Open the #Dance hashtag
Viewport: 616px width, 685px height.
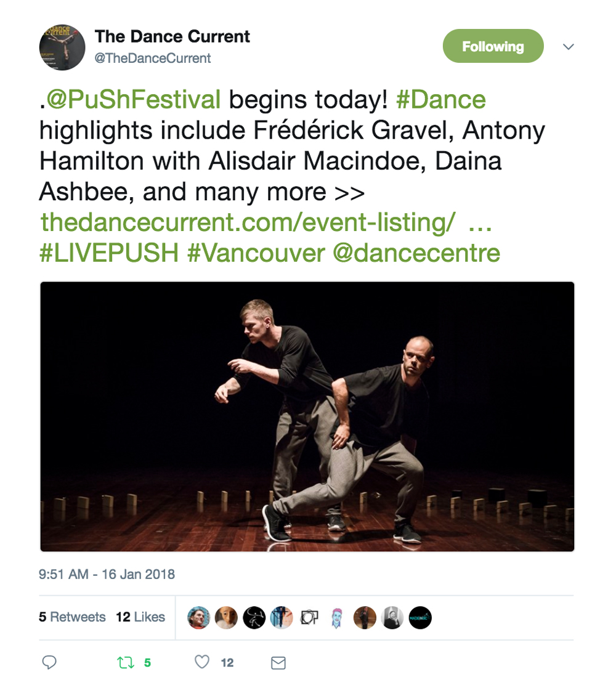point(441,99)
